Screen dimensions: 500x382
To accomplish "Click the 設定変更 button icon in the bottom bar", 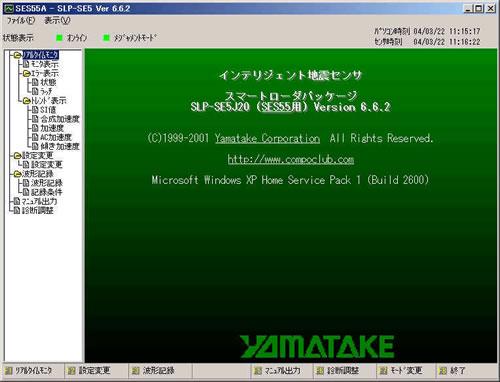I will click(x=71, y=371).
